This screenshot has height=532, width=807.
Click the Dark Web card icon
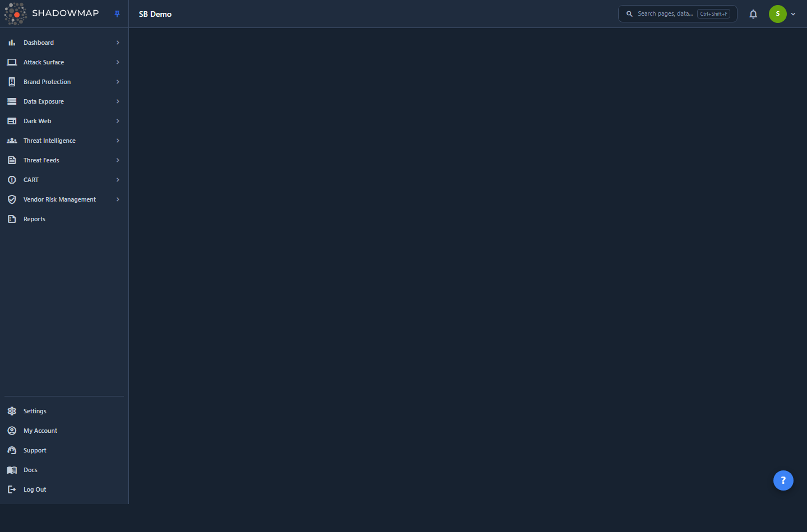click(x=12, y=121)
